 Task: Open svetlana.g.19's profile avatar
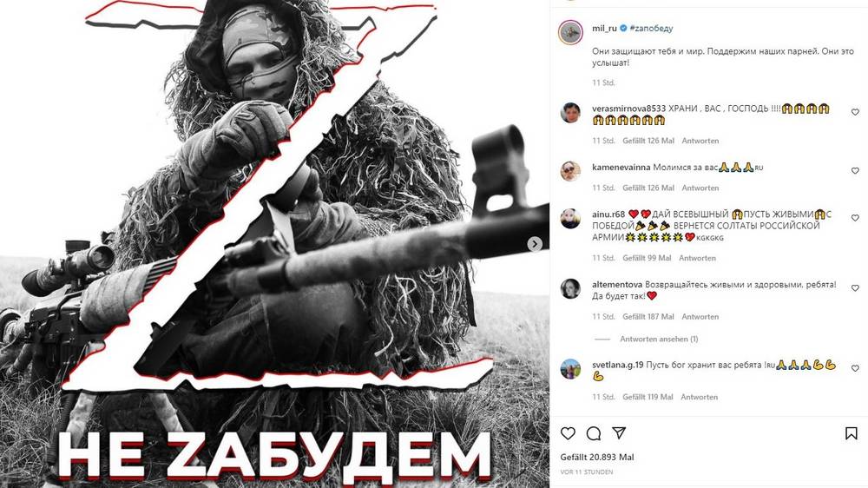click(x=570, y=369)
